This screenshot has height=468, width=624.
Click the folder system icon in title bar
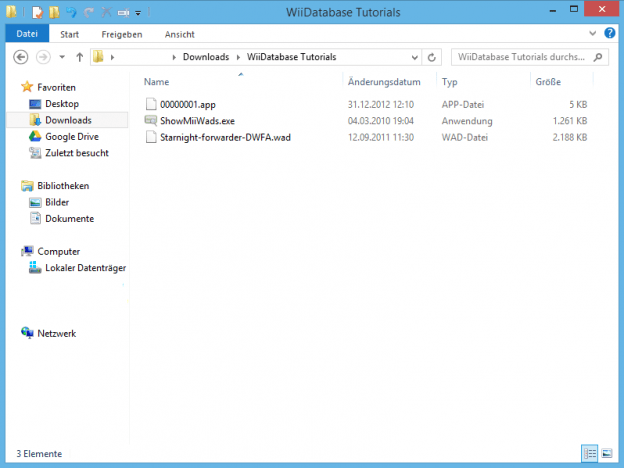pyautogui.click(x=11, y=12)
